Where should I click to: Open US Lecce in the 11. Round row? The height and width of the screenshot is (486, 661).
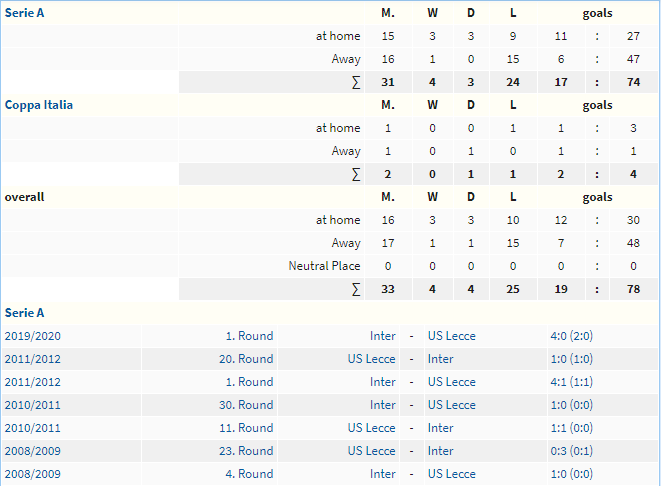[x=372, y=428]
